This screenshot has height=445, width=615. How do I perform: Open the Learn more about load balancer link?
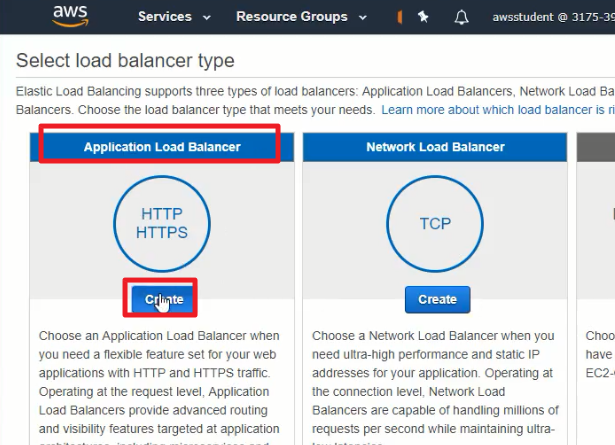coord(498,110)
